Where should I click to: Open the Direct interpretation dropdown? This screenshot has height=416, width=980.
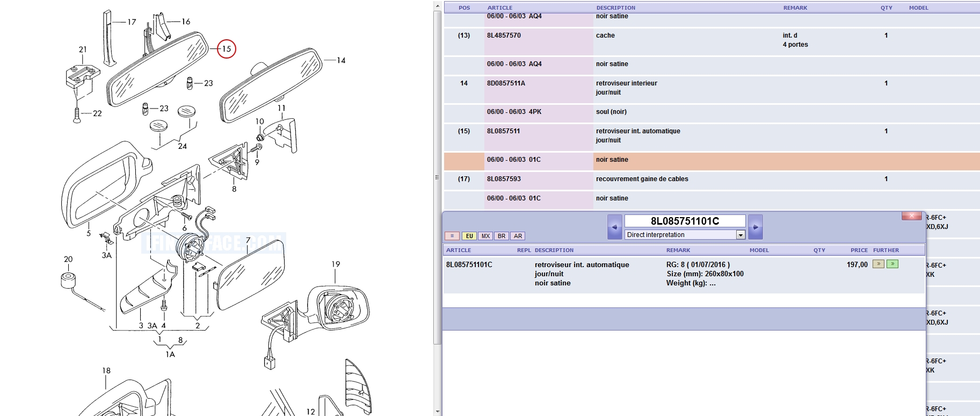coord(741,235)
